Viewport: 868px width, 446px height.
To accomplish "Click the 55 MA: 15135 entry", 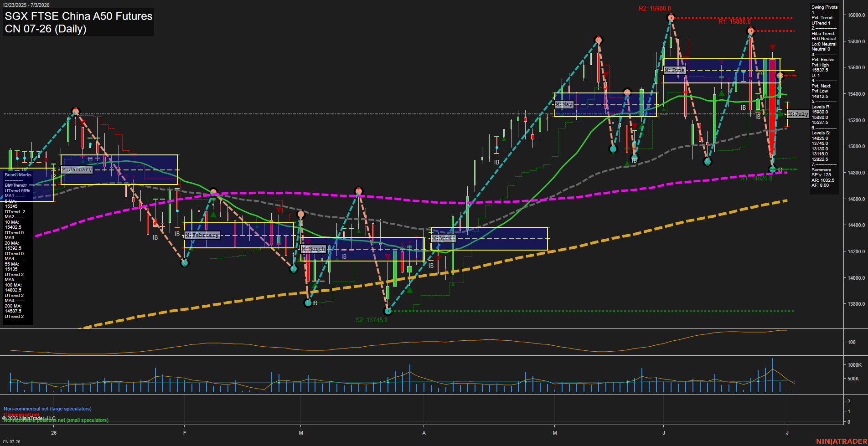I will [12, 267].
